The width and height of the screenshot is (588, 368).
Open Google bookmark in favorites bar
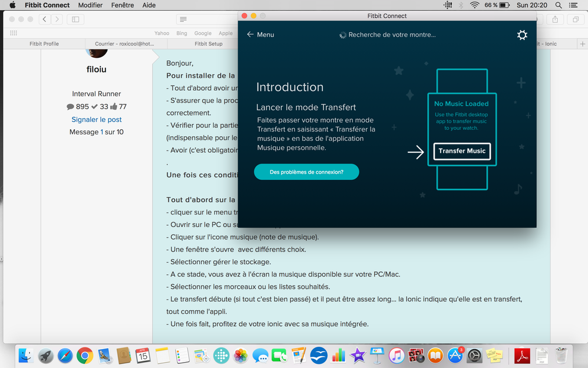click(203, 33)
